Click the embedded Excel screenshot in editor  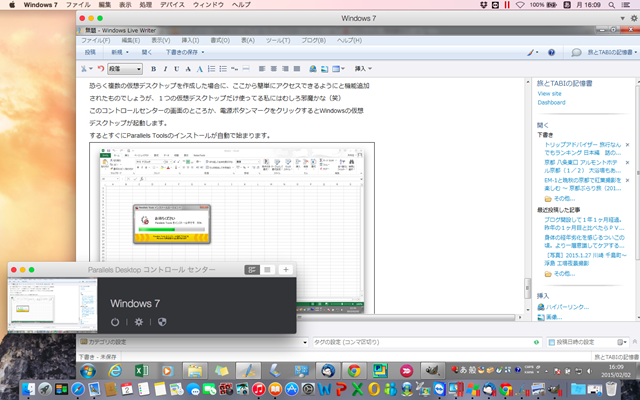pyautogui.click(x=232, y=228)
